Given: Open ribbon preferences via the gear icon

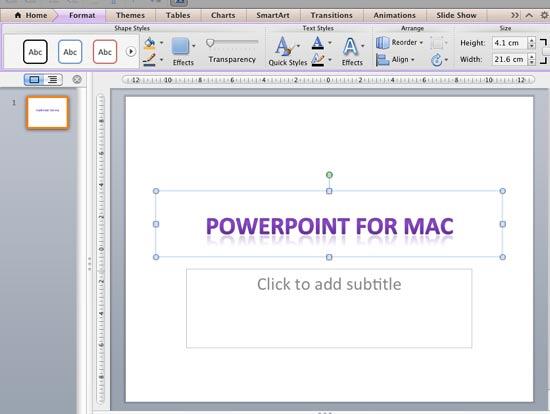Looking at the screenshot, I should (x=545, y=15).
